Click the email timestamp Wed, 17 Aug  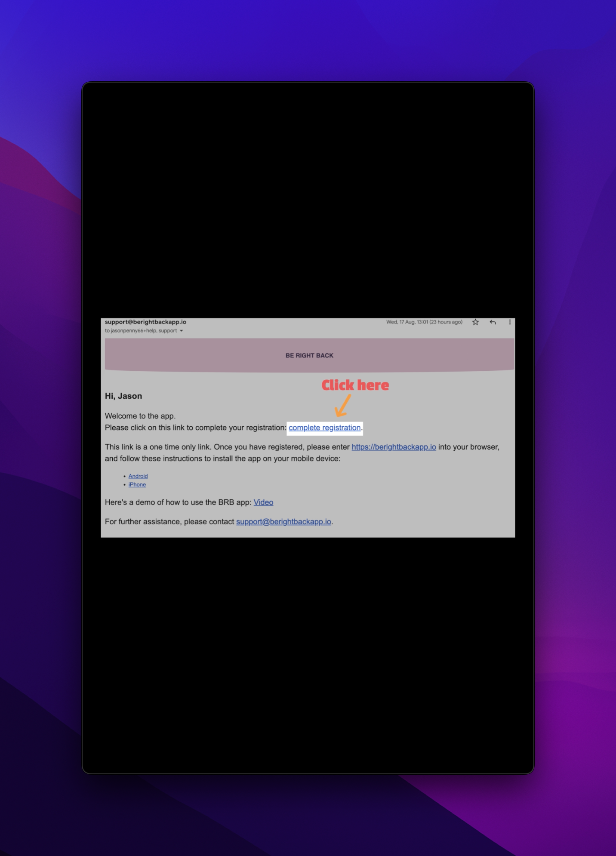(x=424, y=322)
